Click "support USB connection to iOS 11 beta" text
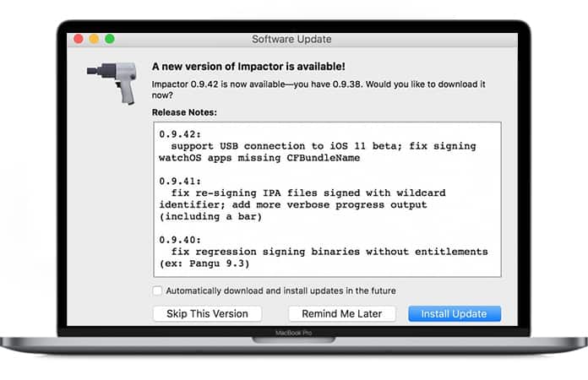588x380 pixels. click(x=286, y=146)
